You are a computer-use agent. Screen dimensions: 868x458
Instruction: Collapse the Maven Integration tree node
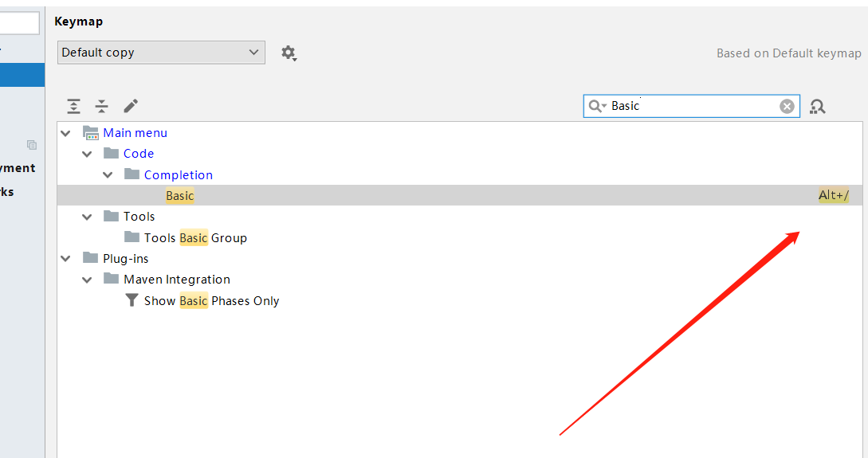(x=87, y=280)
